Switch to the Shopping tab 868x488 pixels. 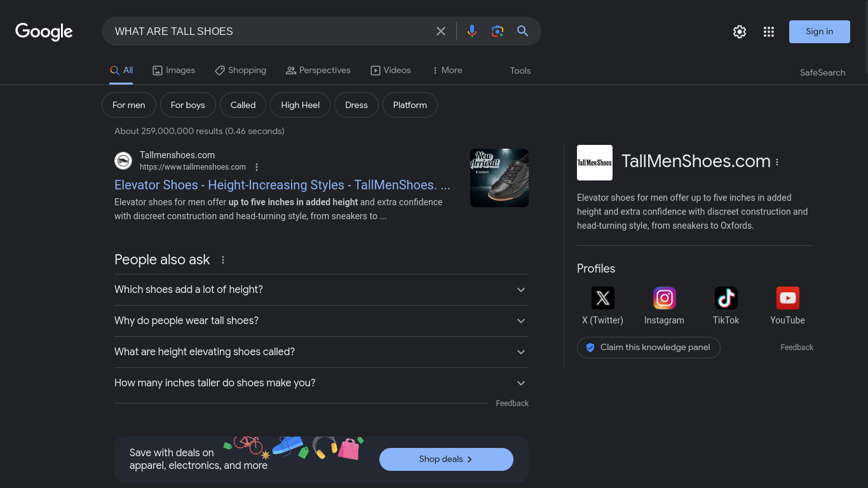tap(240, 71)
